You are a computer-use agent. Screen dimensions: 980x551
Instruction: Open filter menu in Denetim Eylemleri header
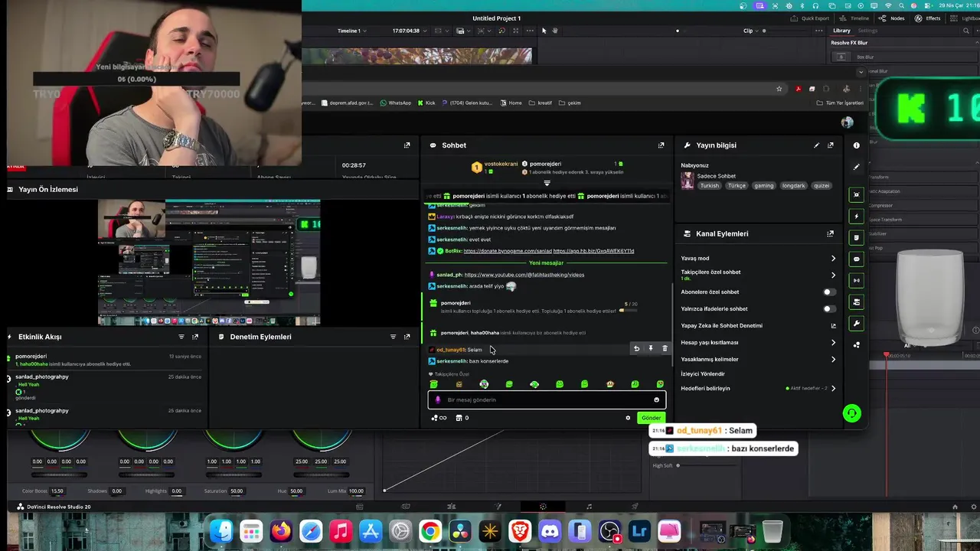click(x=393, y=337)
